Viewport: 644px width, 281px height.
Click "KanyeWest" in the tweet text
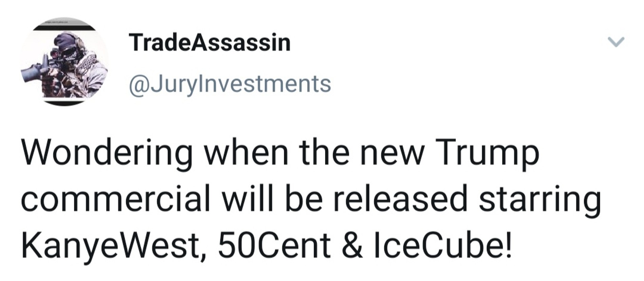(x=110, y=245)
